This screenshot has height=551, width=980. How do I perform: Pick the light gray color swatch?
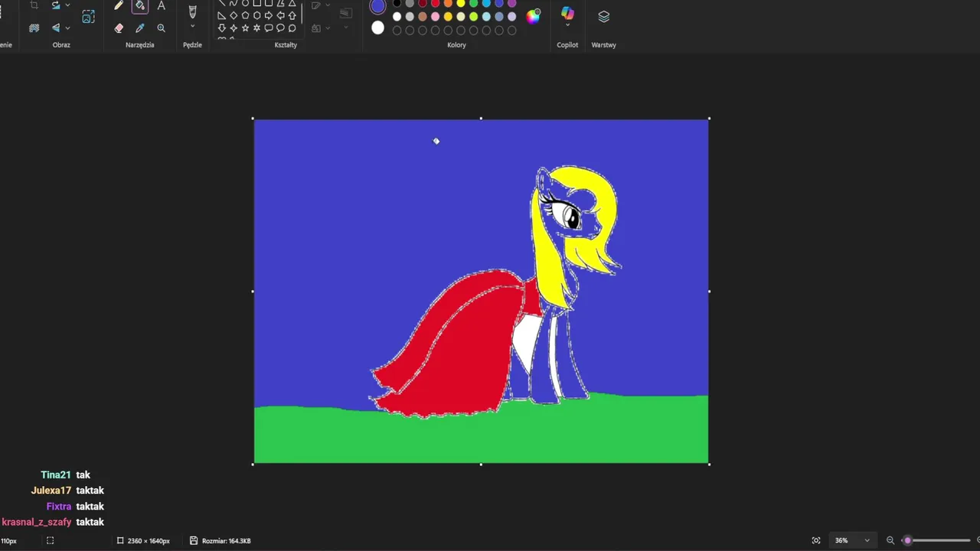point(410,16)
